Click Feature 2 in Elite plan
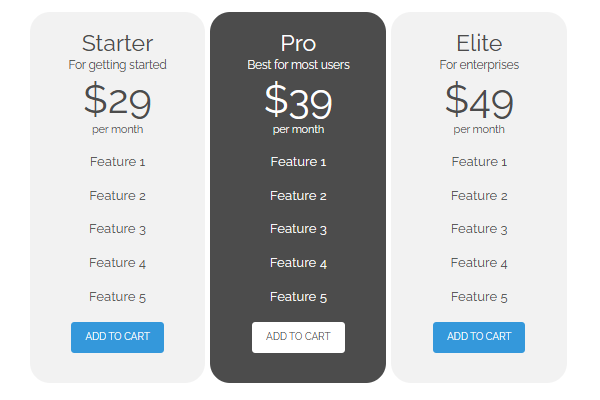 point(479,196)
